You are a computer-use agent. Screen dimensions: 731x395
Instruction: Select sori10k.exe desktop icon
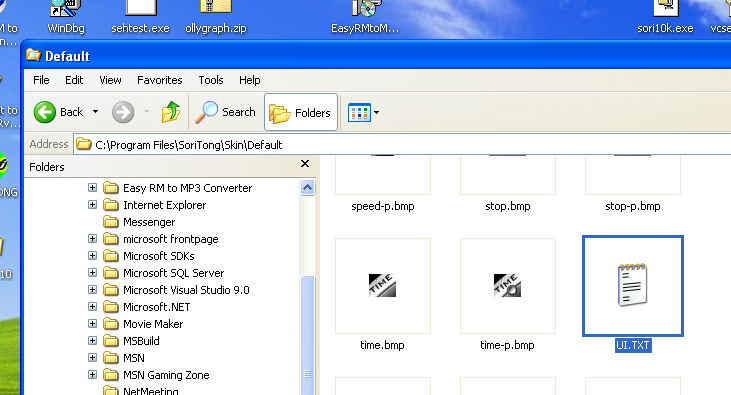click(x=665, y=17)
